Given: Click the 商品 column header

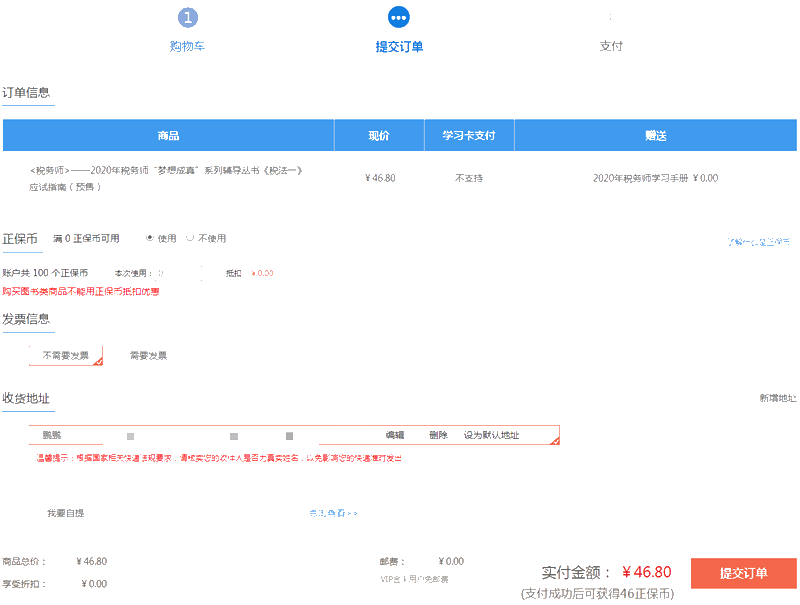Looking at the screenshot, I should (168, 134).
